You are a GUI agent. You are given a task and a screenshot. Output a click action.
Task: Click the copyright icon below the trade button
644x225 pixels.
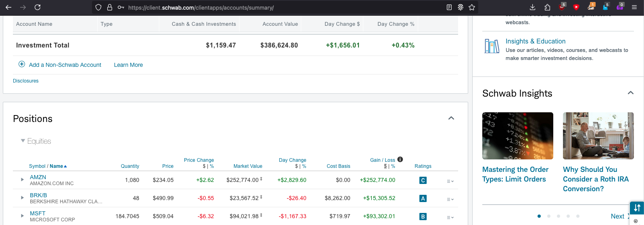636,221
